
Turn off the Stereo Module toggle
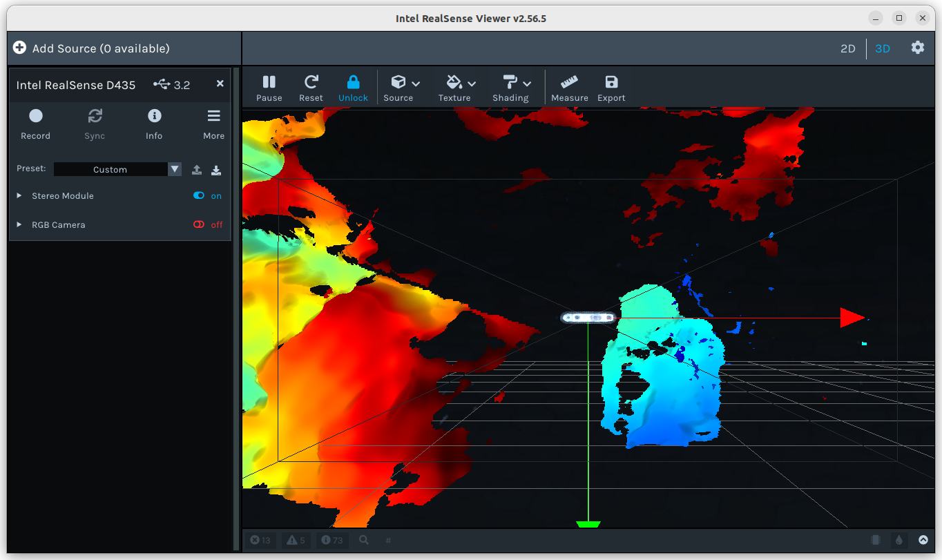[x=199, y=196]
